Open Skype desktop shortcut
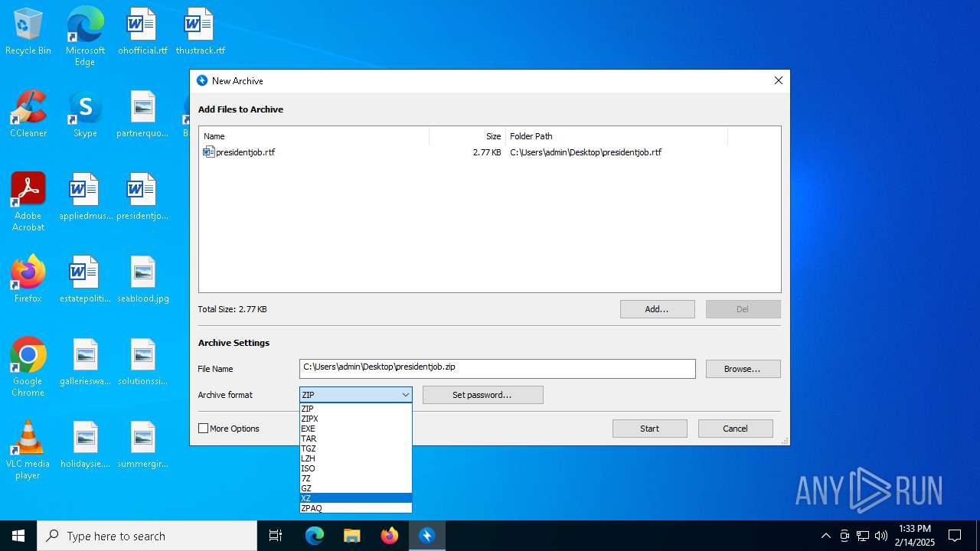 tap(85, 115)
